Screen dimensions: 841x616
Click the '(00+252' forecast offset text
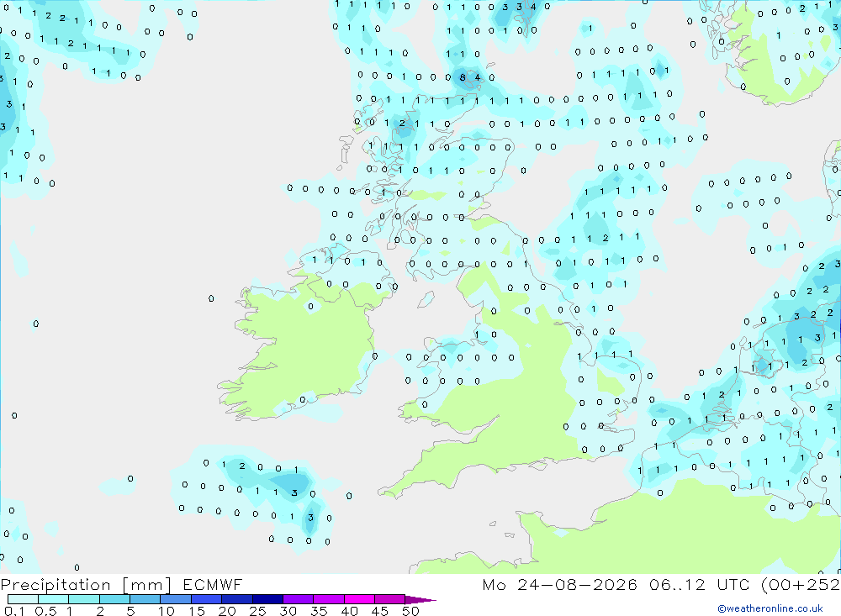click(x=801, y=584)
